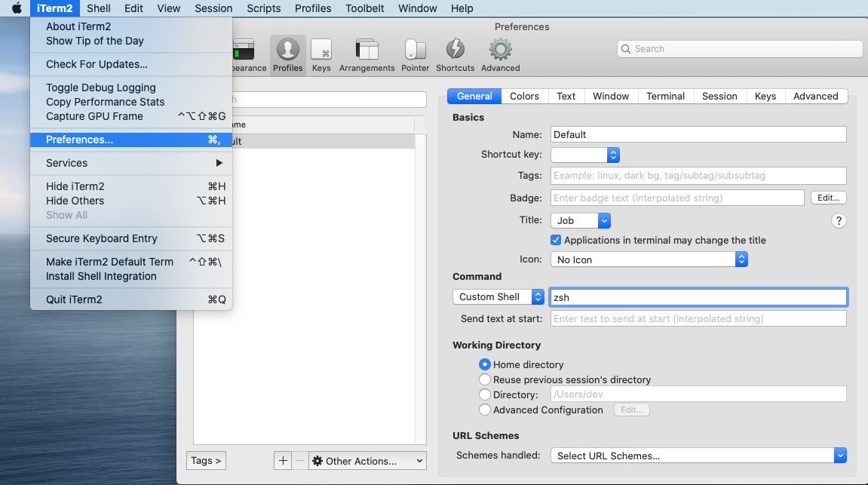Expand the Services submenu
Image resolution: width=868 pixels, height=485 pixels.
pyautogui.click(x=131, y=163)
